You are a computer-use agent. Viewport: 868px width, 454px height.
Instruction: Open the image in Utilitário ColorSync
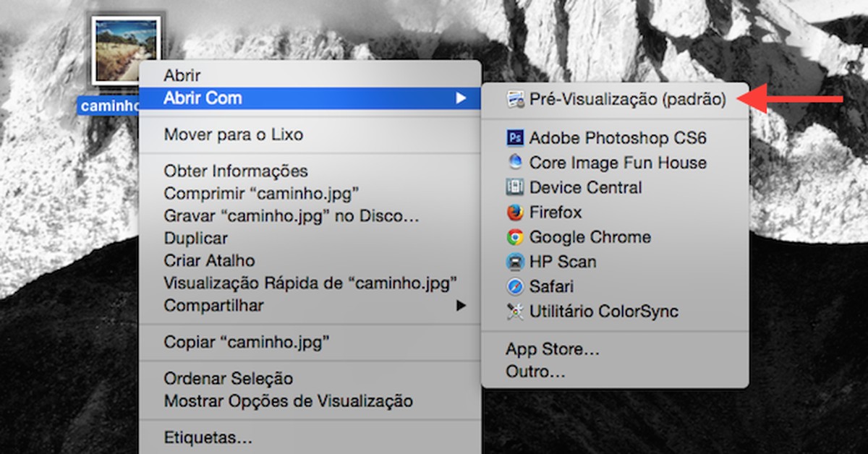pyautogui.click(x=605, y=311)
